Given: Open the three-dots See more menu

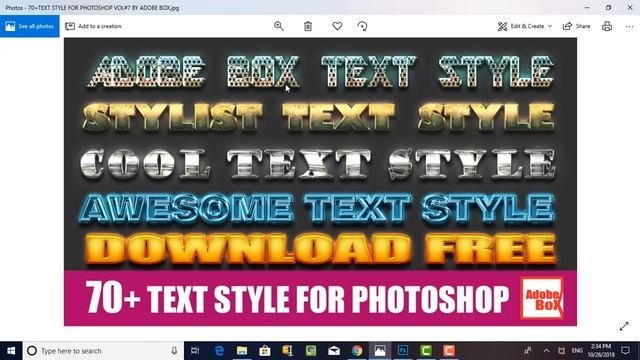Looking at the screenshot, I should click(x=629, y=26).
